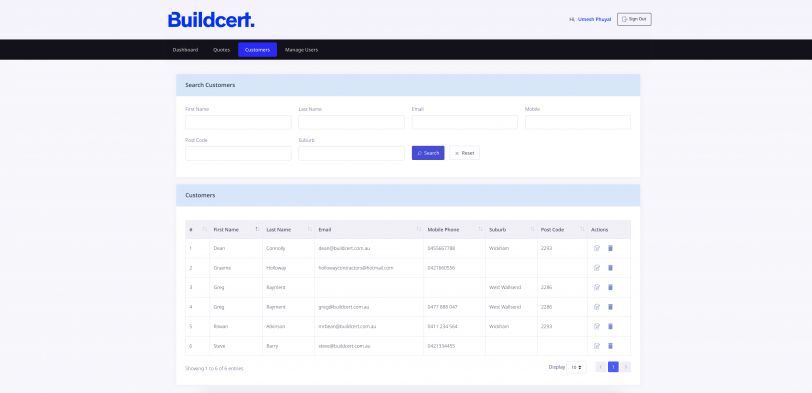Open the Dashboard tab
Image resolution: width=812 pixels, height=393 pixels.
(185, 50)
